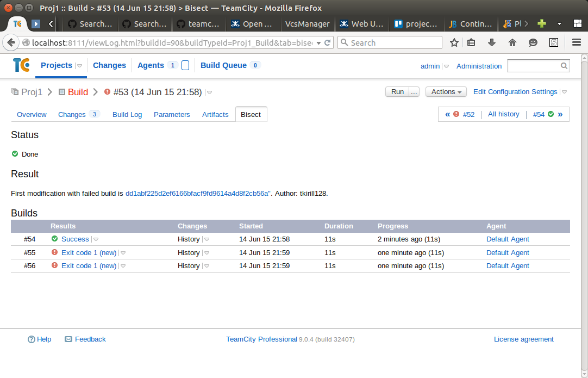Click the Build breadcrumb link

point(78,92)
